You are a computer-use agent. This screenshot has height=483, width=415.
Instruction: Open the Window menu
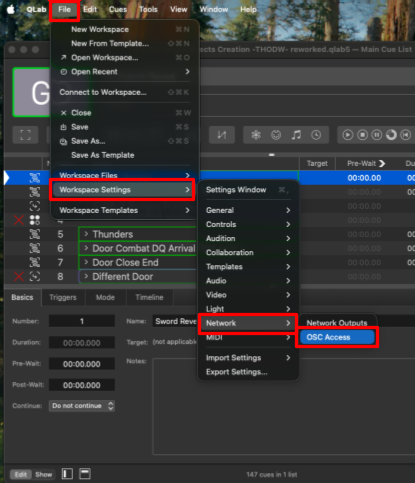coord(214,9)
